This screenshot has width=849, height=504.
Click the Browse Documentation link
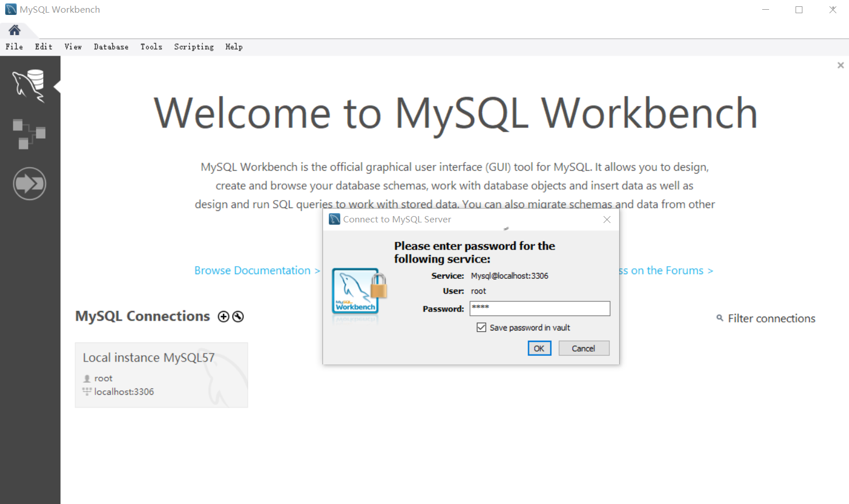pos(257,271)
